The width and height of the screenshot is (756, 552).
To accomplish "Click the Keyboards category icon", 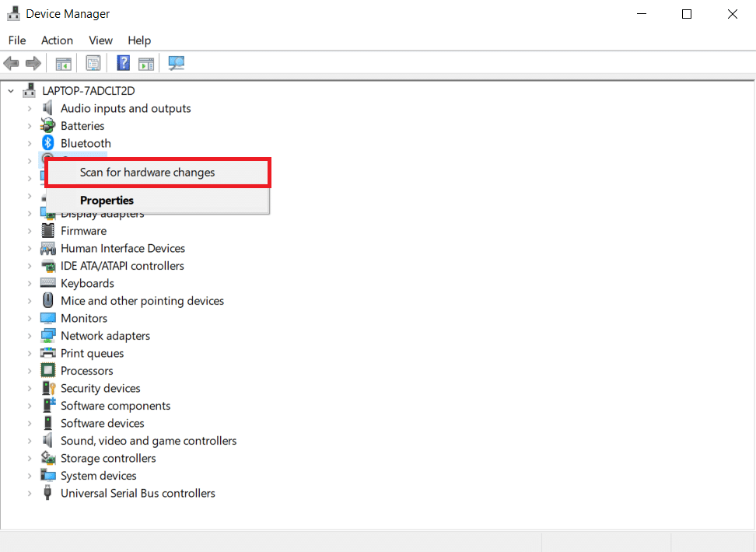I will [x=47, y=283].
